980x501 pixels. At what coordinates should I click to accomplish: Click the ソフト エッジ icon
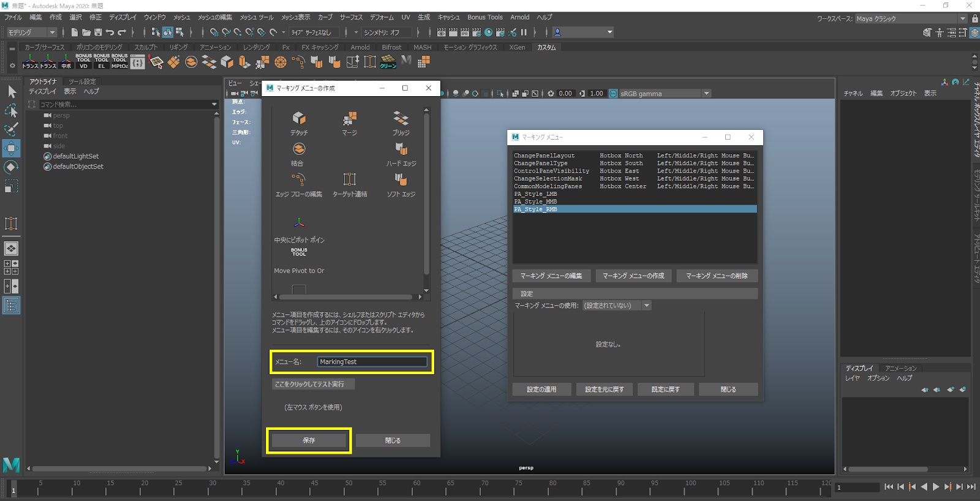[401, 179]
